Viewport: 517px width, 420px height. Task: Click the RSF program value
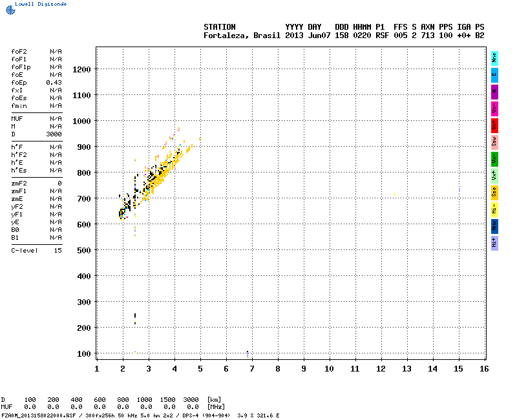pyautogui.click(x=383, y=36)
